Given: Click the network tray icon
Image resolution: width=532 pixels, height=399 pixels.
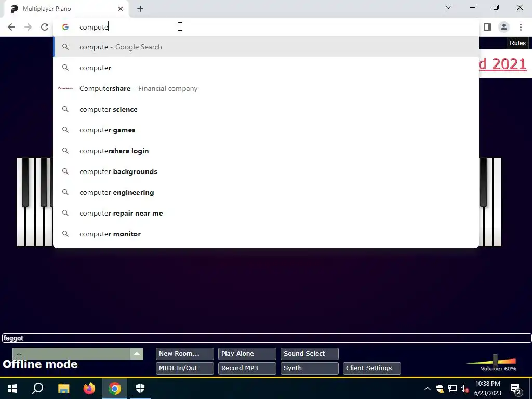Looking at the screenshot, I should pyautogui.click(x=453, y=389).
